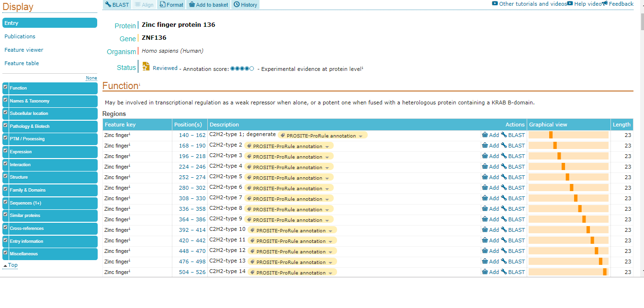Open the Format menu in toolbar
Image resolution: width=644 pixels, height=308 pixels.
[x=171, y=5]
